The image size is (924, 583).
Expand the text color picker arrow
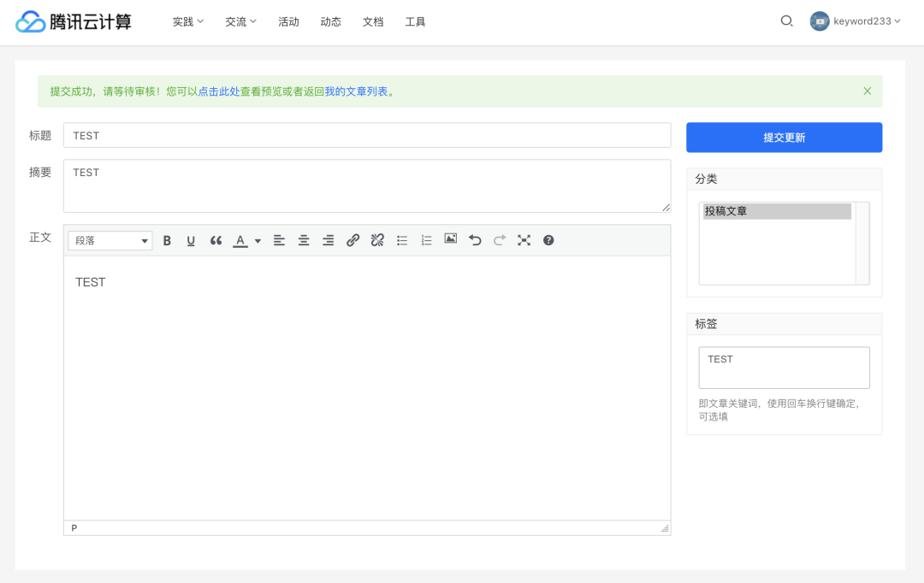coord(258,241)
